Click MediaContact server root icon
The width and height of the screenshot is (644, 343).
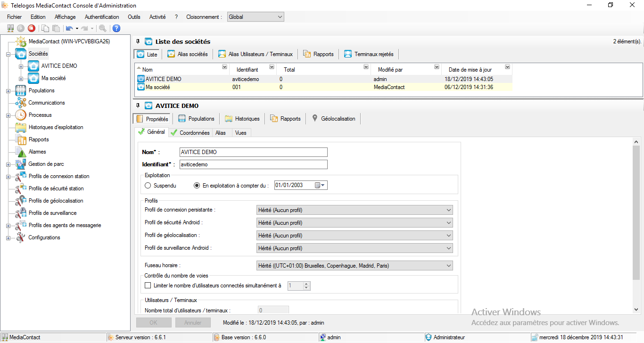tap(21, 41)
